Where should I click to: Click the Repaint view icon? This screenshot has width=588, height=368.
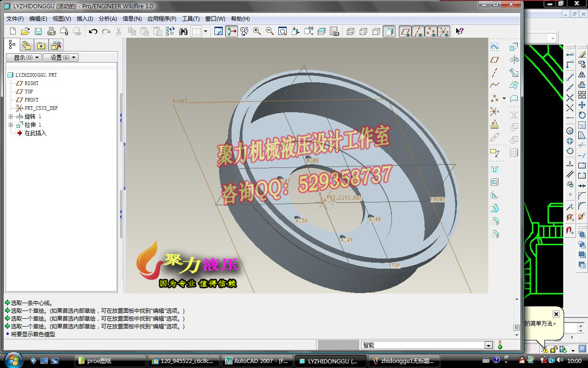(219, 31)
